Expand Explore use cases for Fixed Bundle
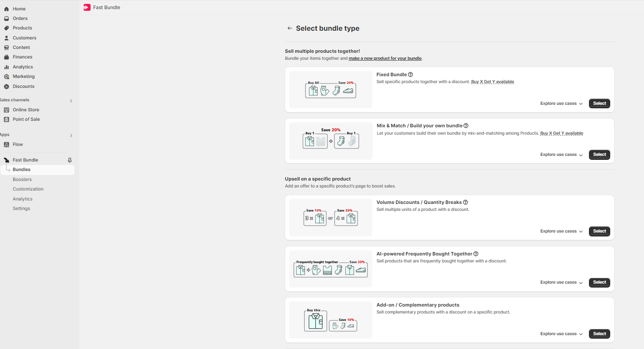Screen dimensions: 644x349 [561, 103]
